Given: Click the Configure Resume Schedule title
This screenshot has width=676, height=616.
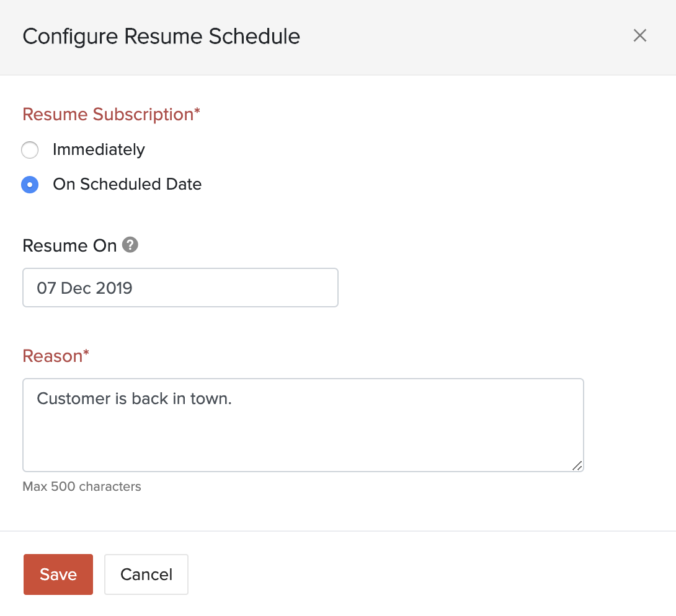Looking at the screenshot, I should click(161, 36).
